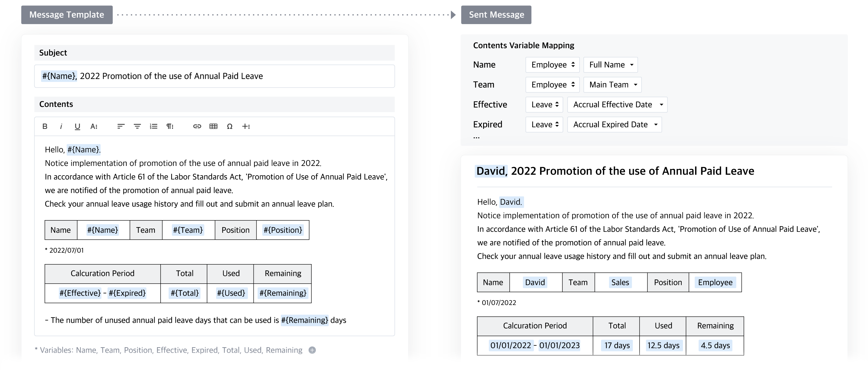Click the '4.5 days' remaining cell
Image resolution: width=868 pixels, height=371 pixels.
pos(715,345)
